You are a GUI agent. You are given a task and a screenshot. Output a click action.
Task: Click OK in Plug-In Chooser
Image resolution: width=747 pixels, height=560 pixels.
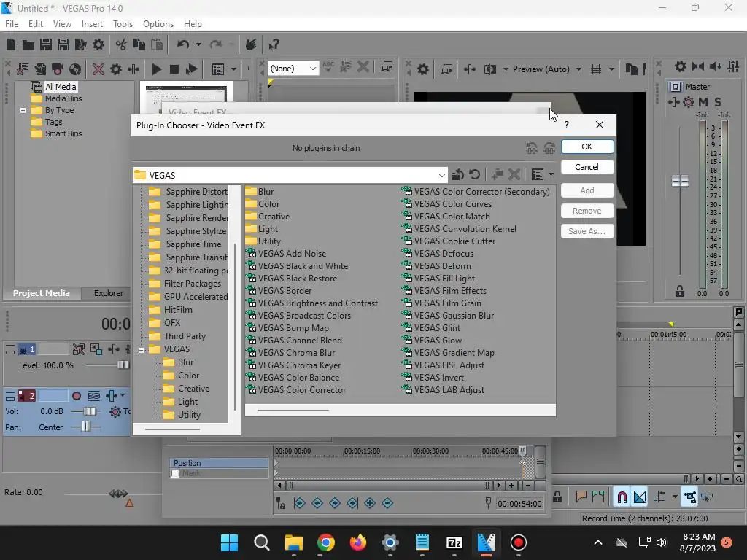[x=587, y=147]
